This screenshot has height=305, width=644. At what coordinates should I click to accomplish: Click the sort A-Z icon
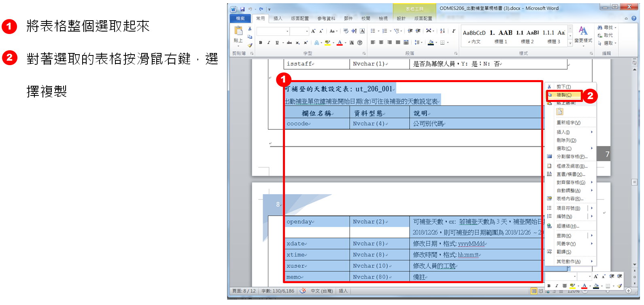[x=442, y=31]
